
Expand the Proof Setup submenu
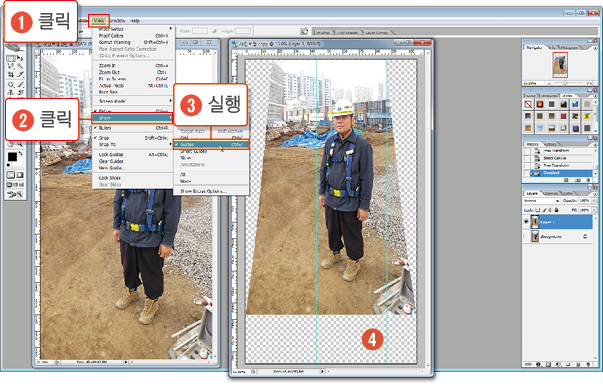133,29
